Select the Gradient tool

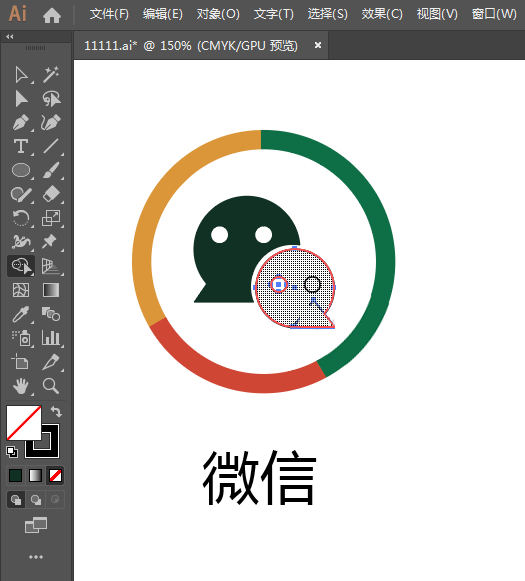pyautogui.click(x=51, y=290)
